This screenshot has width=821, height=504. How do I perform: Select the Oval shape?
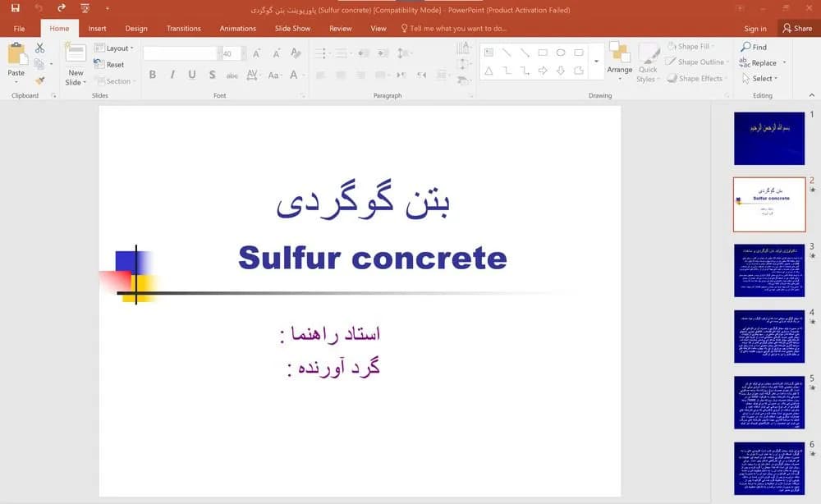561,53
